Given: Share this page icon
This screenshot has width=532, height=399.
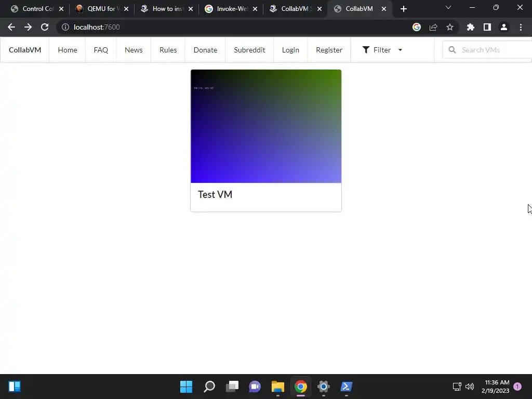Looking at the screenshot, I should [433, 27].
